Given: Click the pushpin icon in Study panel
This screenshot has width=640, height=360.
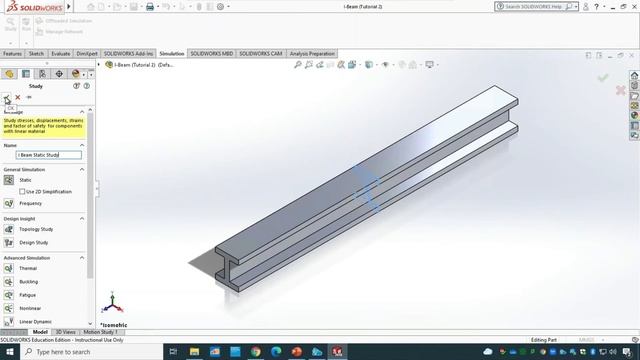Looking at the screenshot, I should (29, 97).
